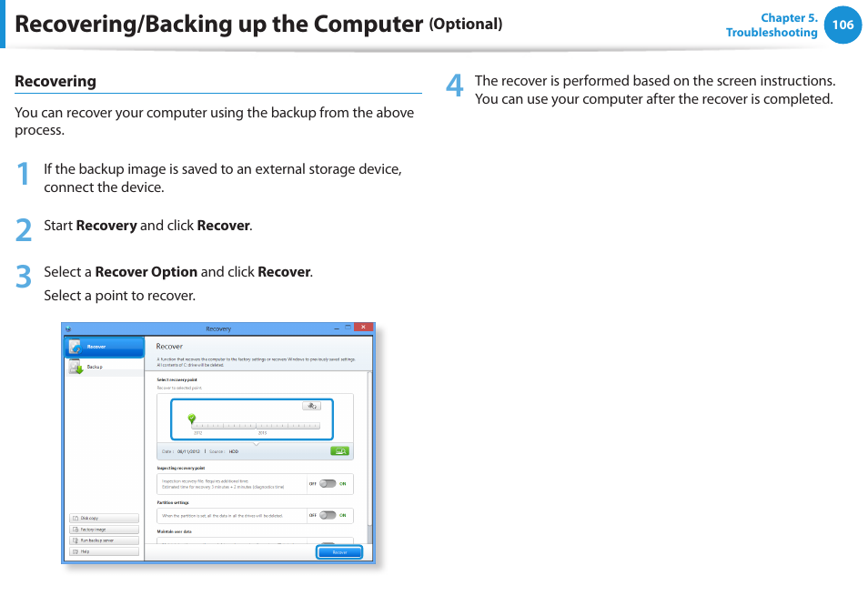The image size is (868, 616).
Task: Select the Recover tab icon in Recovery sidebar
Action: (x=76, y=346)
